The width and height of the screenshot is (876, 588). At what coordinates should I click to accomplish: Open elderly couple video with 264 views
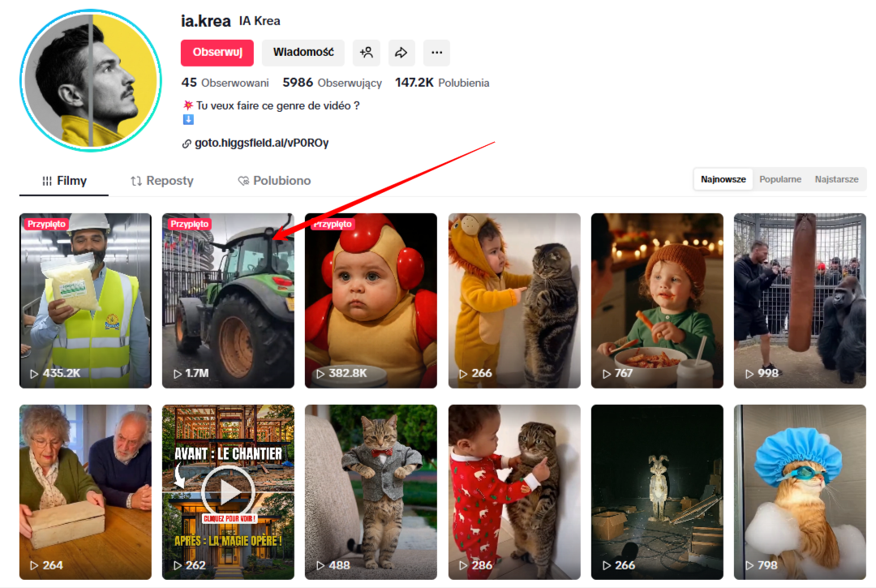[x=85, y=492]
